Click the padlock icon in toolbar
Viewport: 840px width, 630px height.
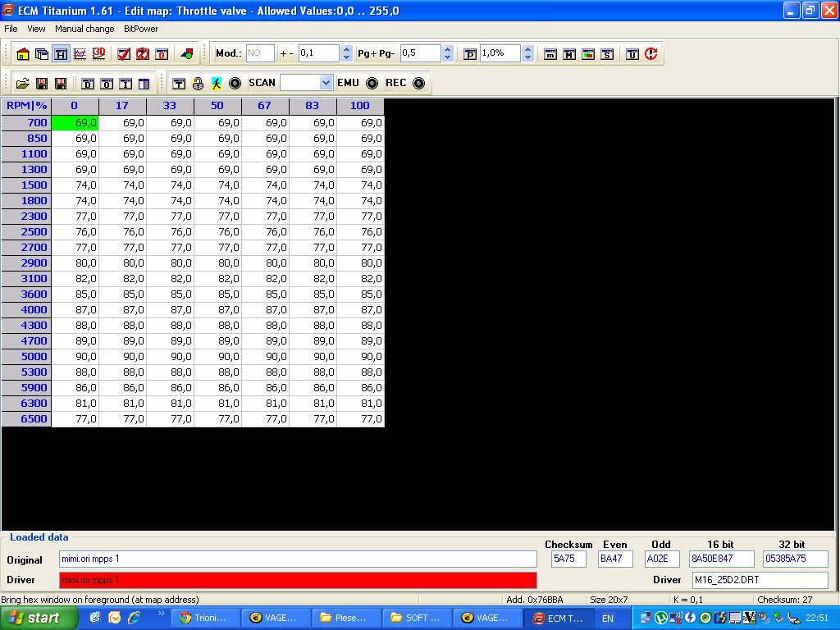[198, 84]
